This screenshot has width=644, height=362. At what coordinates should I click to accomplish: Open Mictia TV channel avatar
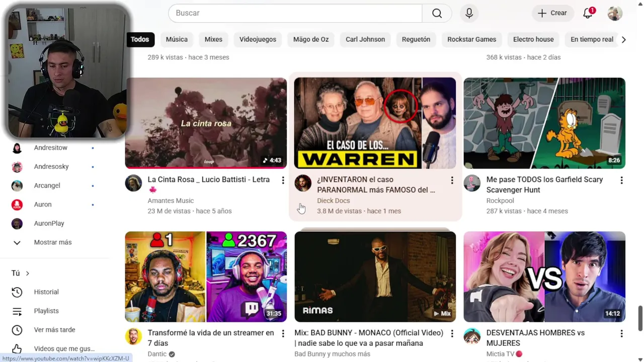(x=472, y=336)
